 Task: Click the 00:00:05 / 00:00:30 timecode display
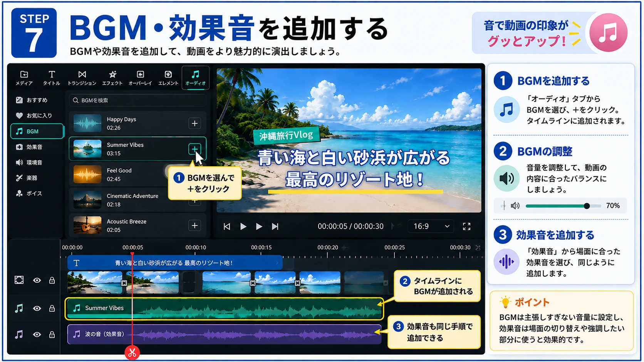click(x=351, y=226)
